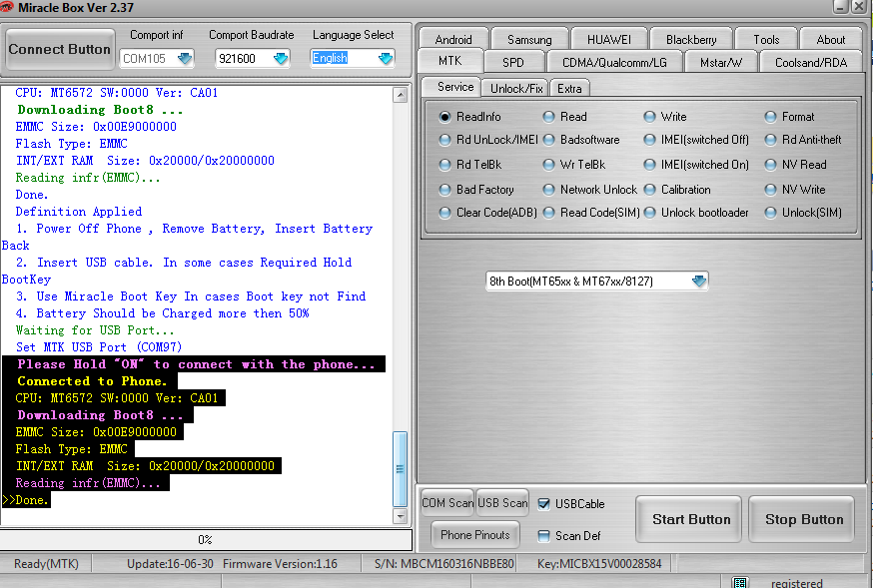The image size is (873, 588).
Task: Switch to CDMA/Qualcomm/LG tab
Action: [x=614, y=62]
